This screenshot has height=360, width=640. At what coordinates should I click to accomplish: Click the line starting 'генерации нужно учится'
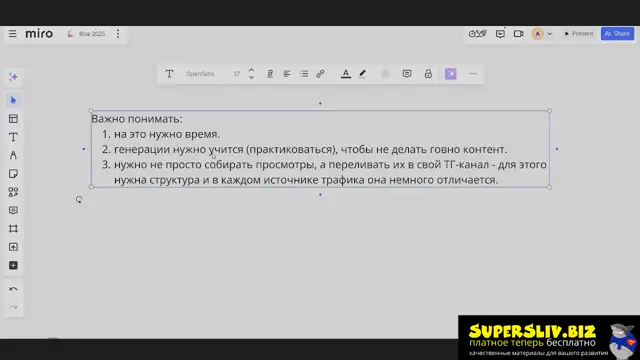pos(311,149)
